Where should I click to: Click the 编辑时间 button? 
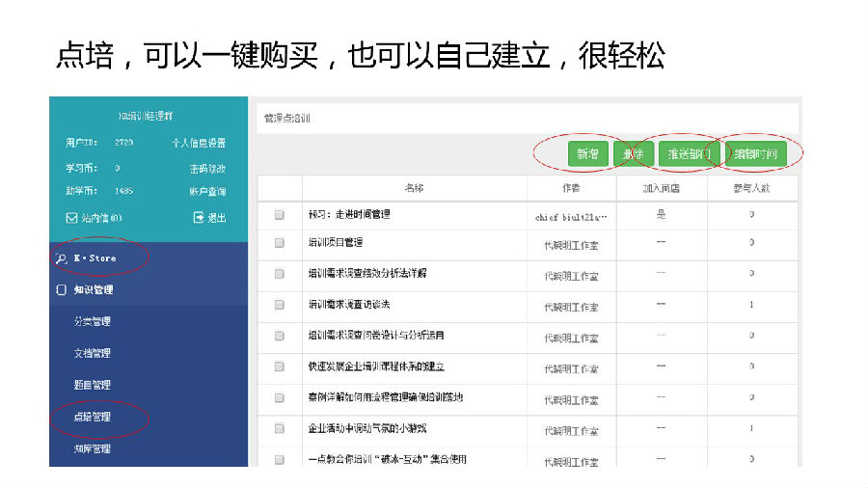click(756, 153)
